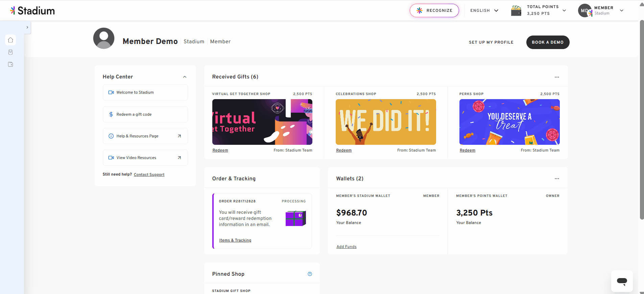Image resolution: width=644 pixels, height=294 pixels.
Task: Open Items & Tracking link
Action: click(235, 240)
